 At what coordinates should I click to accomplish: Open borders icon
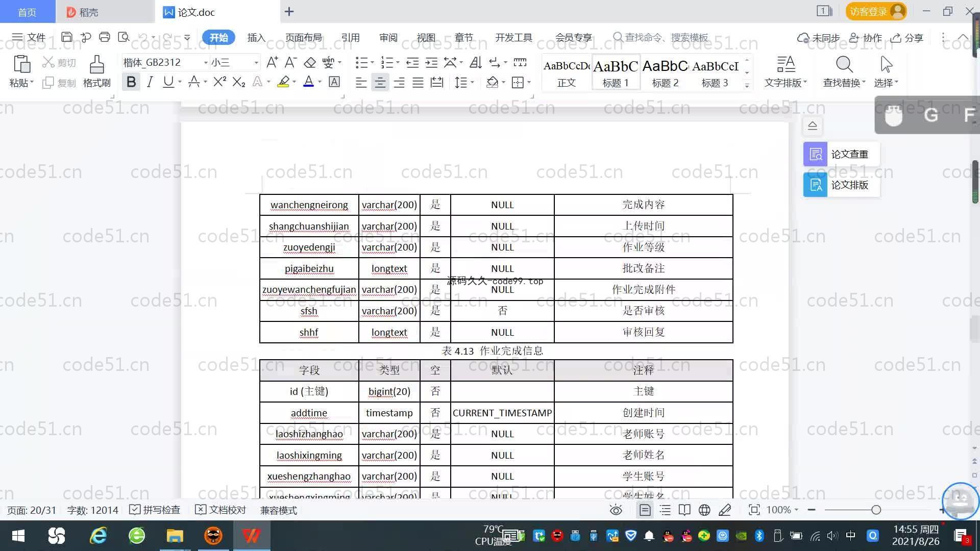click(518, 82)
